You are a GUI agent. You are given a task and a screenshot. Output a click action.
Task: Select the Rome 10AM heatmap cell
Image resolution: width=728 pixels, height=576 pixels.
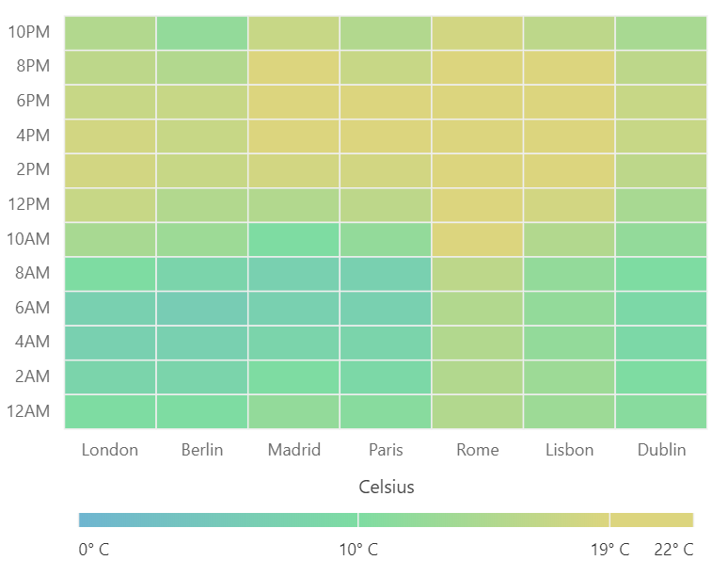(478, 239)
